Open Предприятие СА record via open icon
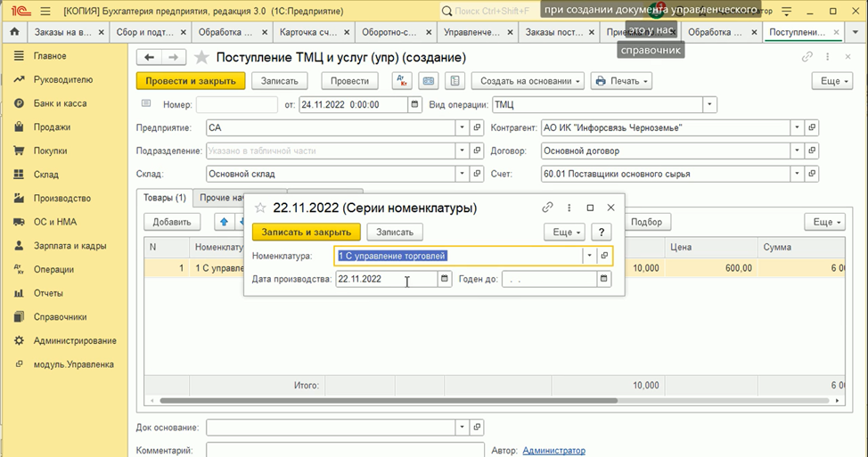The image size is (868, 457). (477, 127)
